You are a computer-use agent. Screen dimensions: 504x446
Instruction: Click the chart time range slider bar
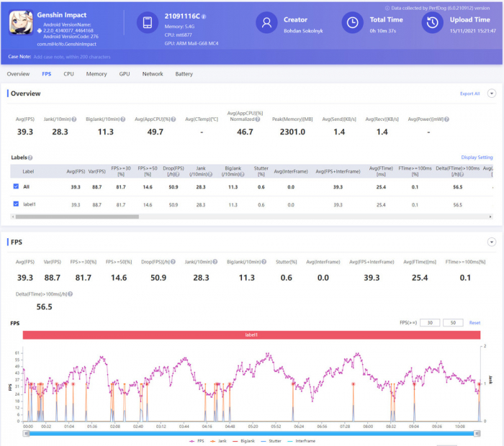click(x=252, y=433)
